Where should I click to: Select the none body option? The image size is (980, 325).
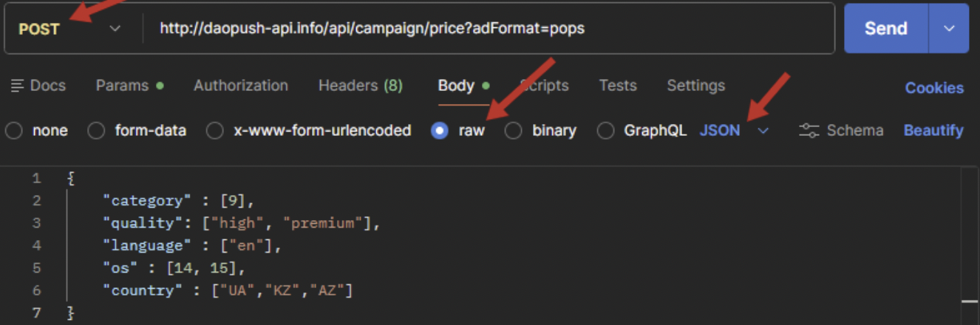(x=14, y=131)
